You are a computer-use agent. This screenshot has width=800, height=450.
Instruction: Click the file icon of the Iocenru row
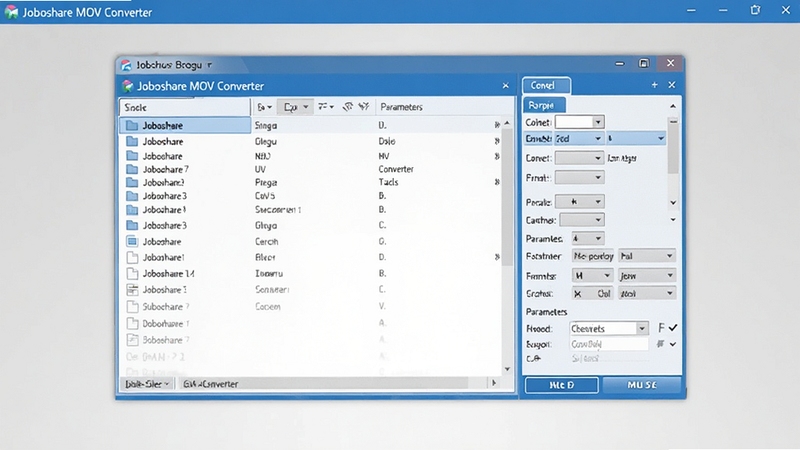(132, 273)
